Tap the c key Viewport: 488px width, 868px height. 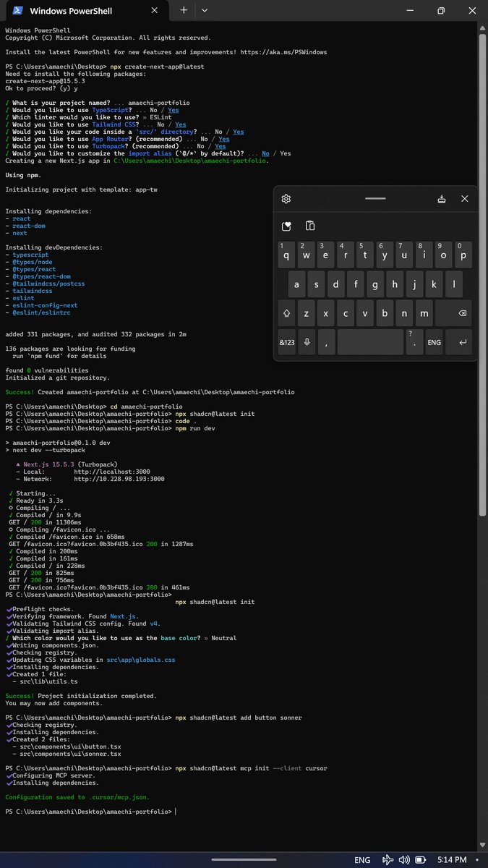(x=346, y=313)
